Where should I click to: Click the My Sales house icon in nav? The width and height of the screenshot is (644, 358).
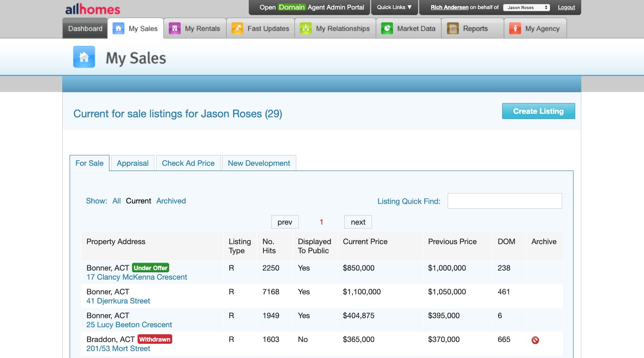pos(119,29)
